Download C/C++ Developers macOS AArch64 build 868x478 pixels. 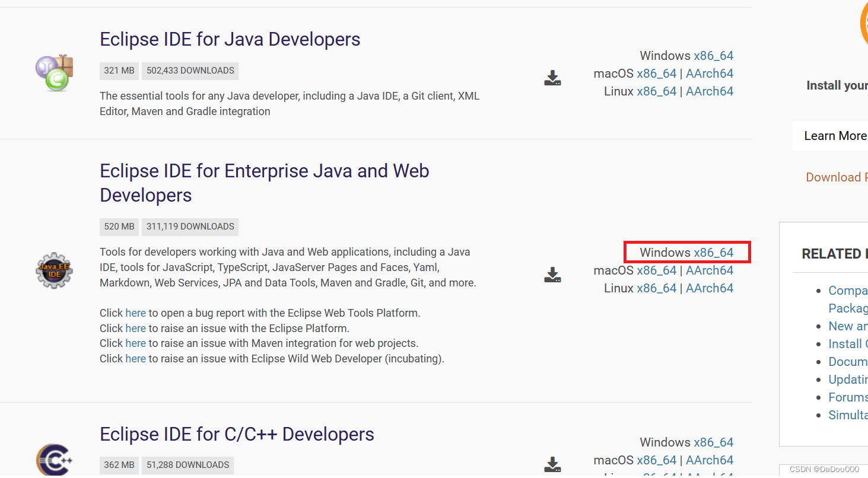tap(710, 460)
